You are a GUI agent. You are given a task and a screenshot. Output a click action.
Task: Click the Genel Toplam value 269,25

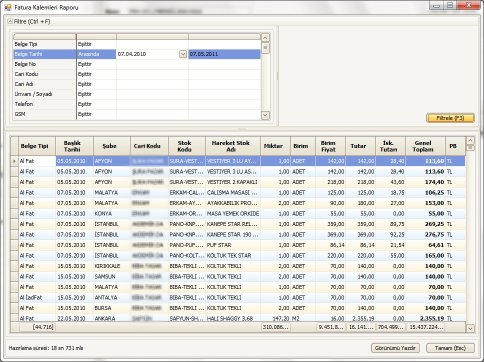[425, 224]
